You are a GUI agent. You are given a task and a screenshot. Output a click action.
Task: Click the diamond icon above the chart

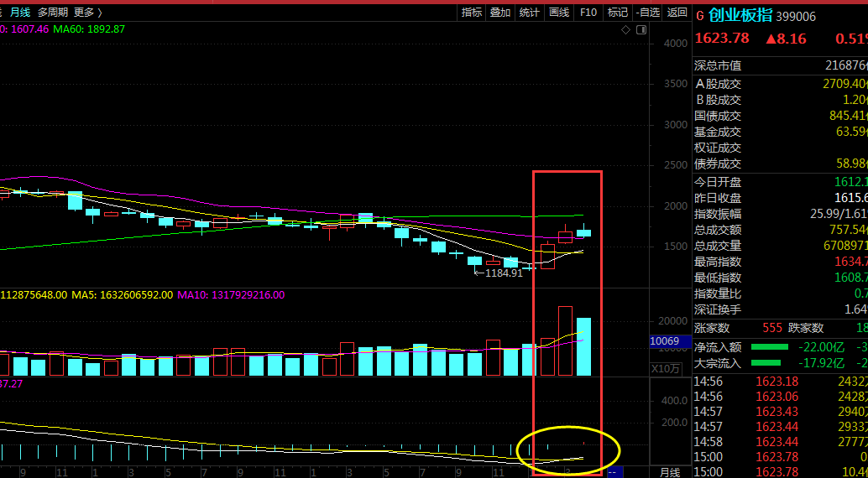(x=625, y=30)
